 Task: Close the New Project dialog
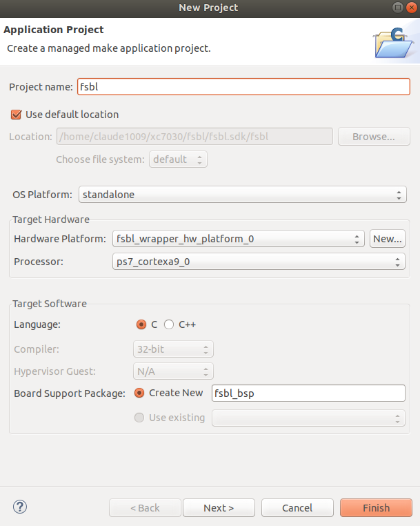[411, 8]
